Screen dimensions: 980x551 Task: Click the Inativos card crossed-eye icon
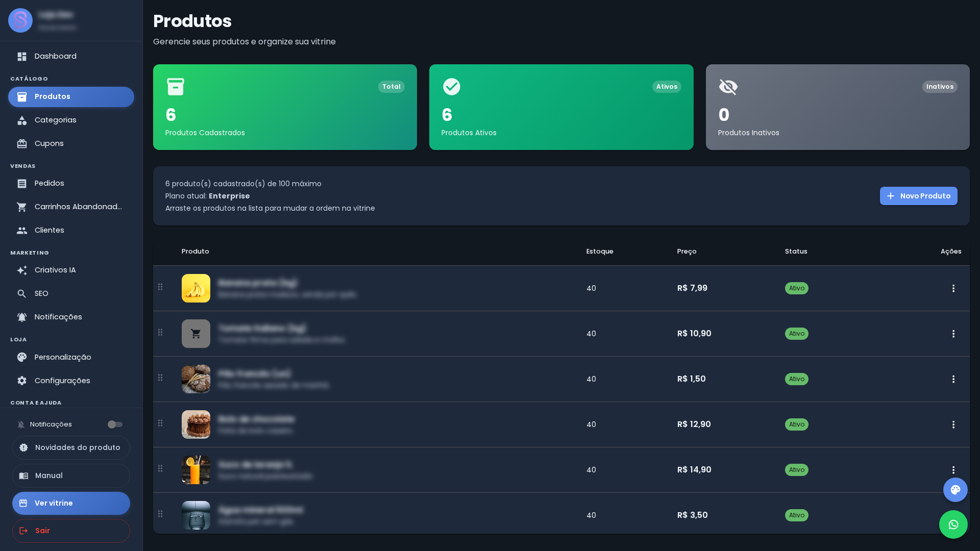click(x=728, y=87)
